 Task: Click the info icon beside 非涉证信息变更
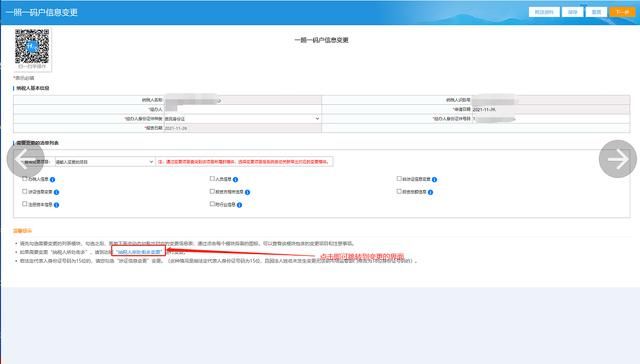(434, 180)
